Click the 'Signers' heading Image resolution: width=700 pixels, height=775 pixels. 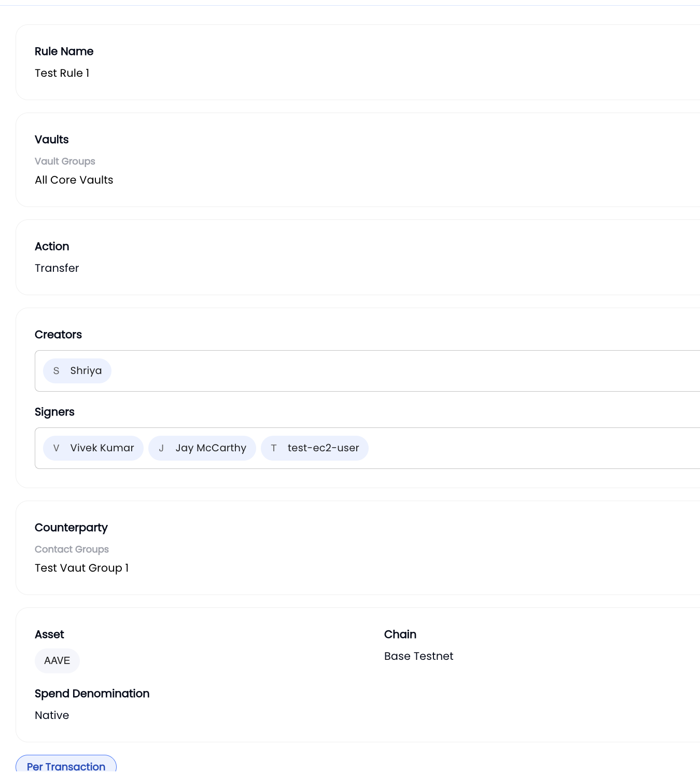pos(54,412)
